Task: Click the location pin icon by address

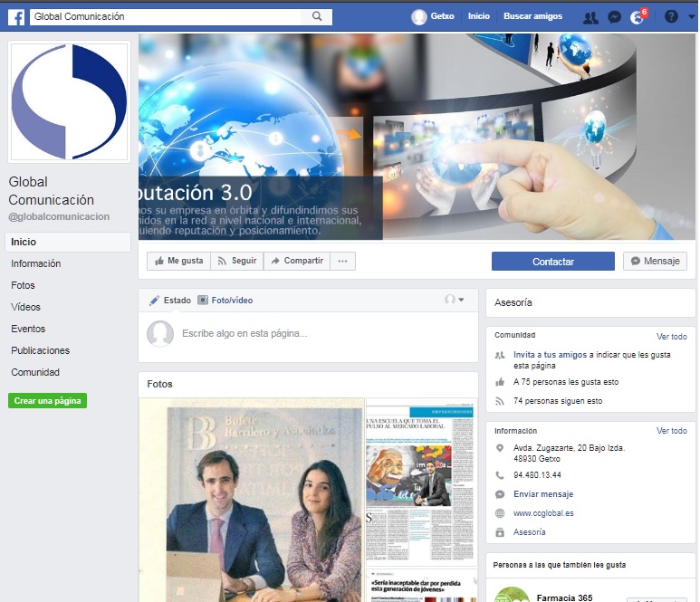Action: 500,448
